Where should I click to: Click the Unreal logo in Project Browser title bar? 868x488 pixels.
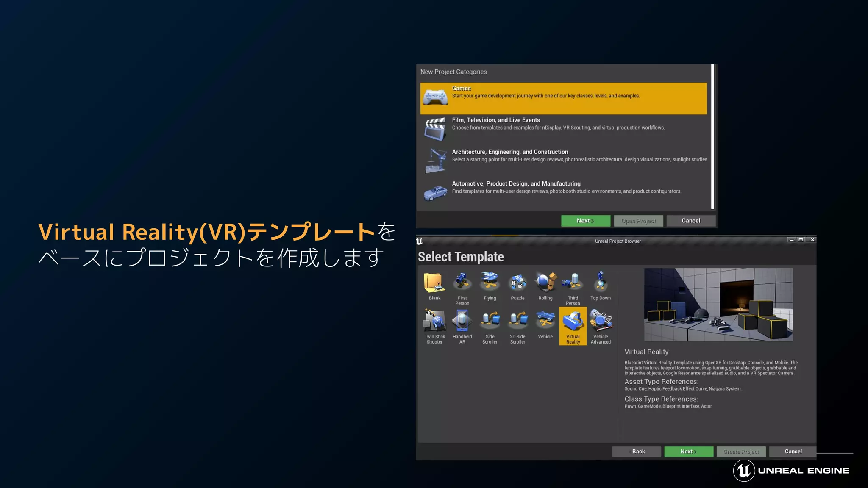point(420,241)
